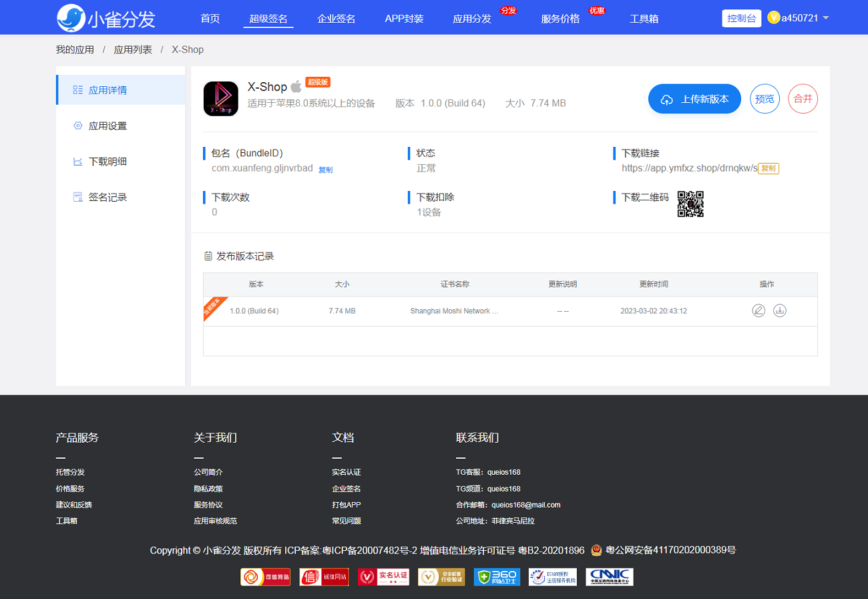Click the download icon in version row
Viewport: 868px width, 599px height.
[x=779, y=311]
